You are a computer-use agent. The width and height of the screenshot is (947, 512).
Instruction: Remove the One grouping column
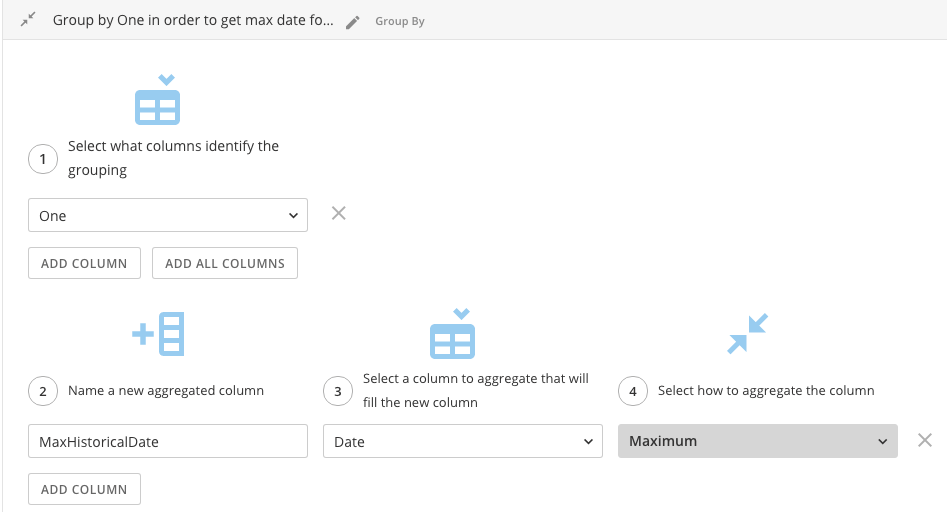(339, 213)
